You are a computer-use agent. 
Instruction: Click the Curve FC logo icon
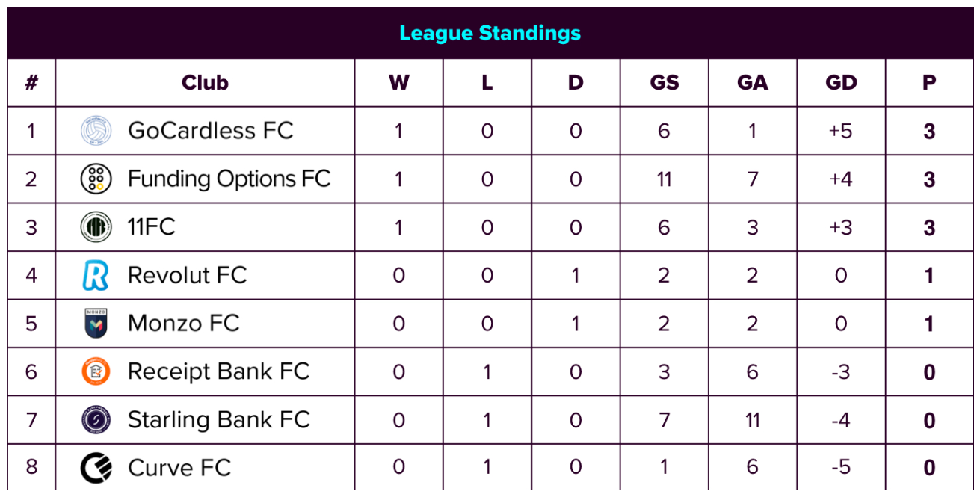[96, 468]
